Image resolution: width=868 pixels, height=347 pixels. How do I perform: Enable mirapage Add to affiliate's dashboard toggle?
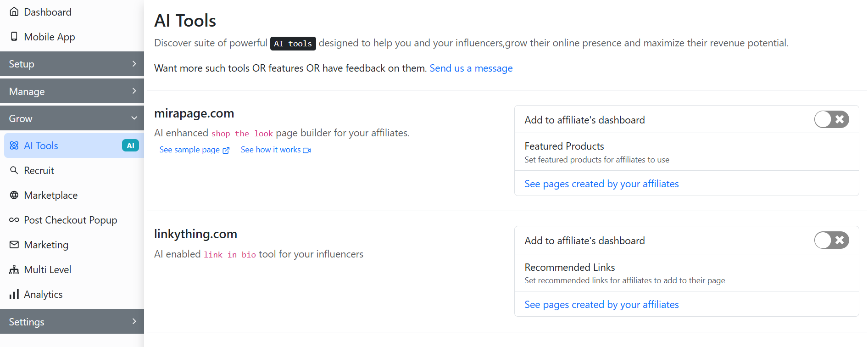(831, 119)
